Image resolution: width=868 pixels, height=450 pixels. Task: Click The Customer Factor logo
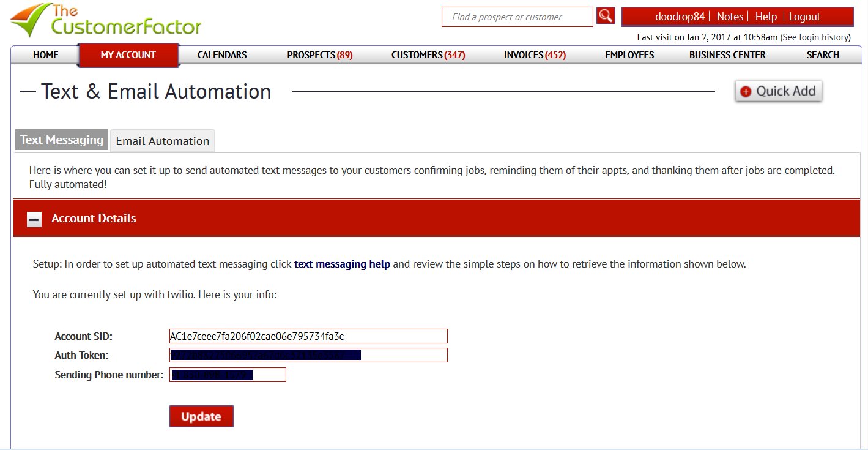[106, 21]
